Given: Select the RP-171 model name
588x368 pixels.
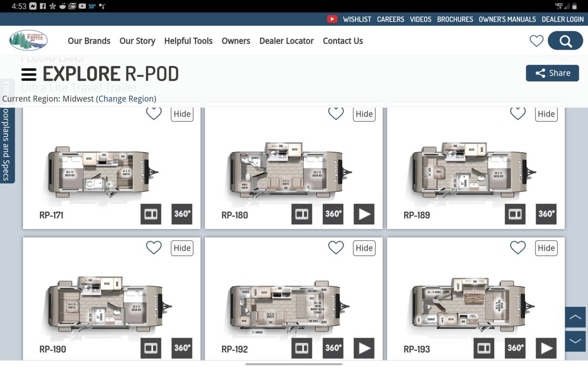Looking at the screenshot, I should [51, 215].
